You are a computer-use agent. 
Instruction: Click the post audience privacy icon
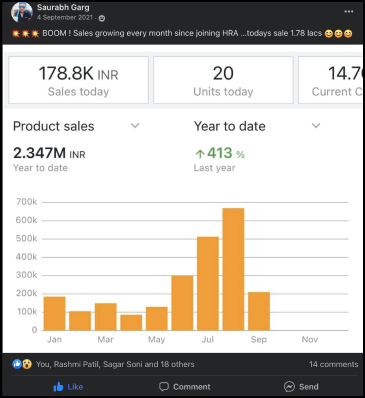(x=102, y=18)
